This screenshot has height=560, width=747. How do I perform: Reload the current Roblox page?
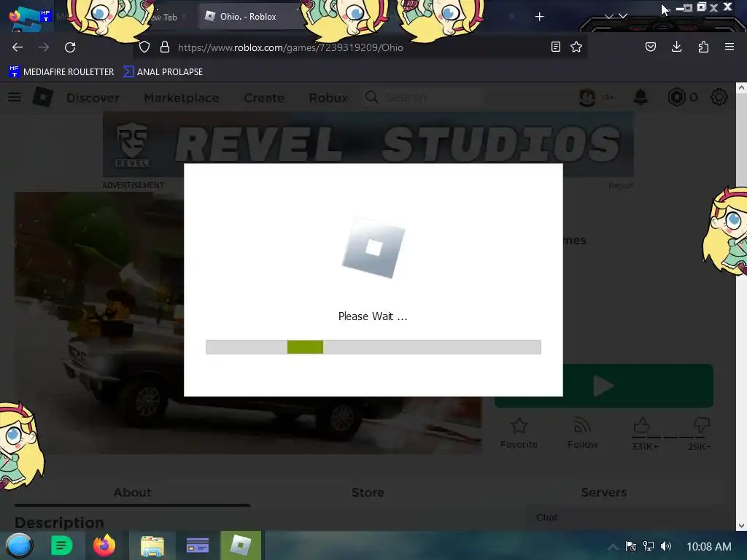[70, 47]
